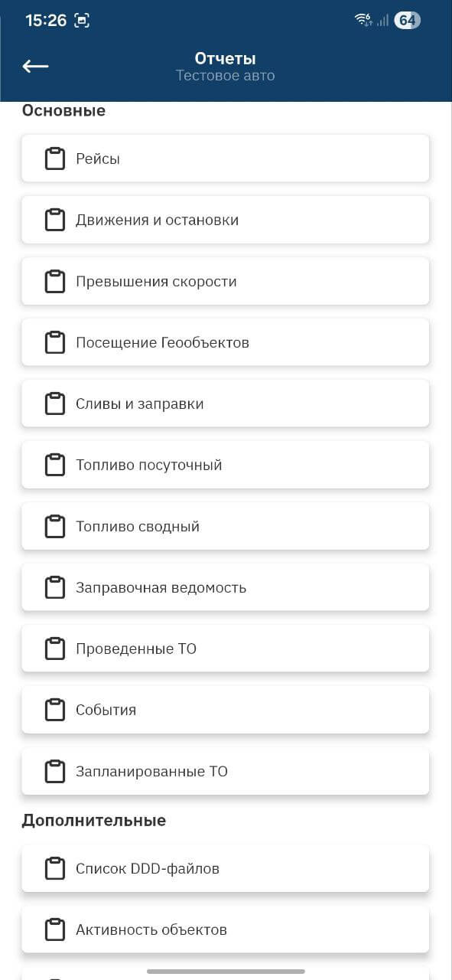Select the Топливо сводный report
The height and width of the screenshot is (980, 452).
point(226,526)
